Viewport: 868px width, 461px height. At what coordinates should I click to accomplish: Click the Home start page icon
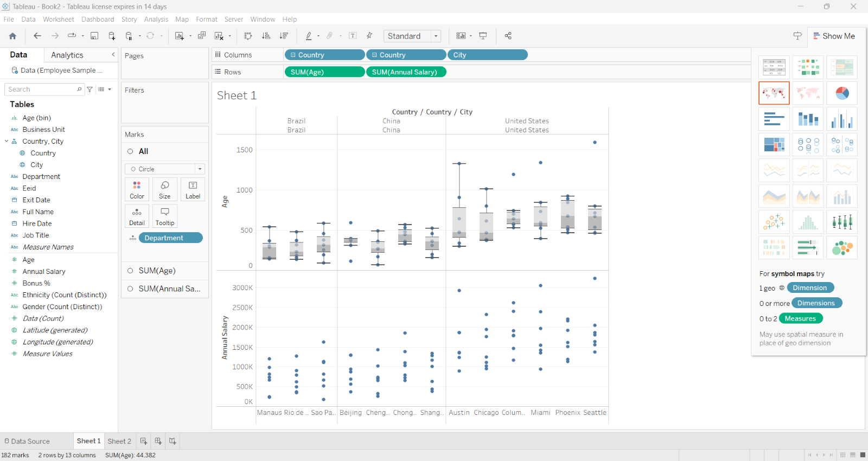(x=12, y=36)
